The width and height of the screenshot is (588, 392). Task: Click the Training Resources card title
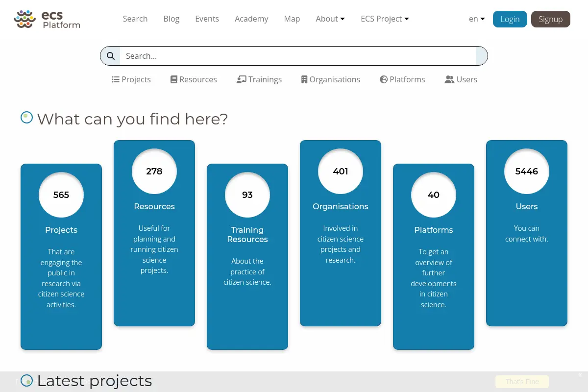coord(247,235)
